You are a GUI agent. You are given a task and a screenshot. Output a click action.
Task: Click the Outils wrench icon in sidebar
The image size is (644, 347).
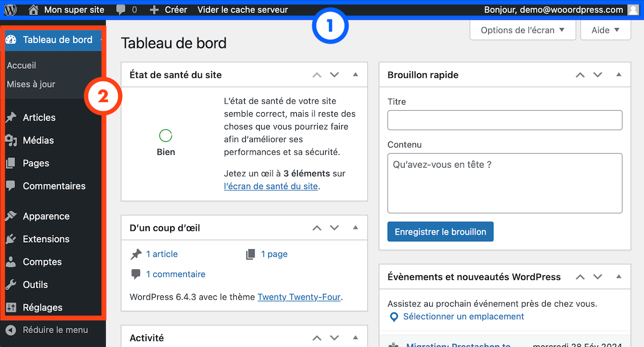(11, 285)
